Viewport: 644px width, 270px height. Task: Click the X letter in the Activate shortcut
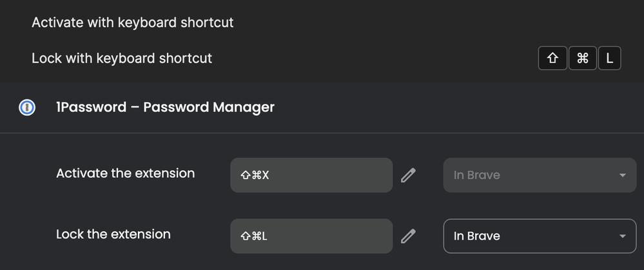265,176
